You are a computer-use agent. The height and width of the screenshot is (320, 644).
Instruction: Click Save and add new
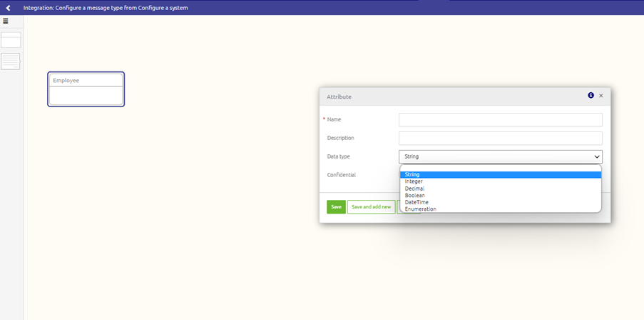pos(372,207)
